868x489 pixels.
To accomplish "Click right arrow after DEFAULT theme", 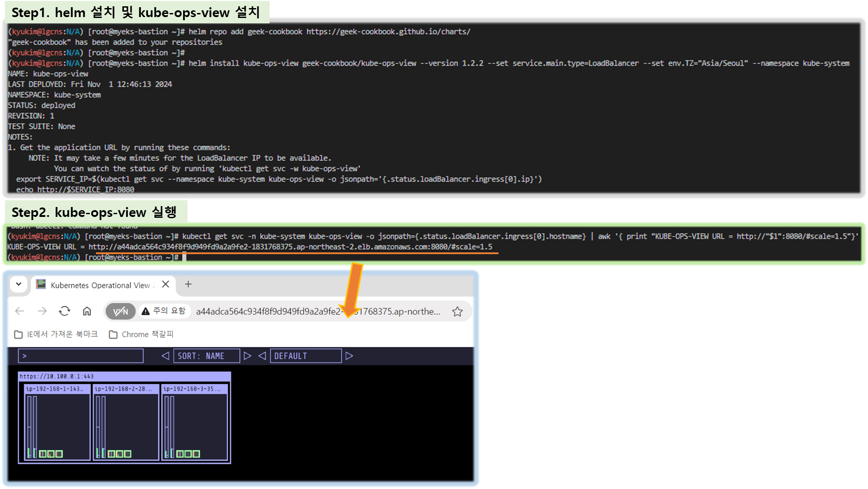I will [349, 356].
